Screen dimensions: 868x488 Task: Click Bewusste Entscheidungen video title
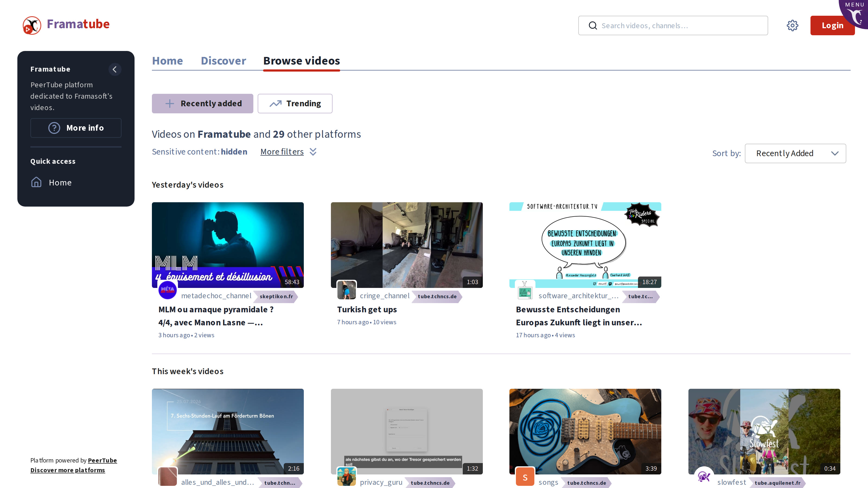[579, 316]
